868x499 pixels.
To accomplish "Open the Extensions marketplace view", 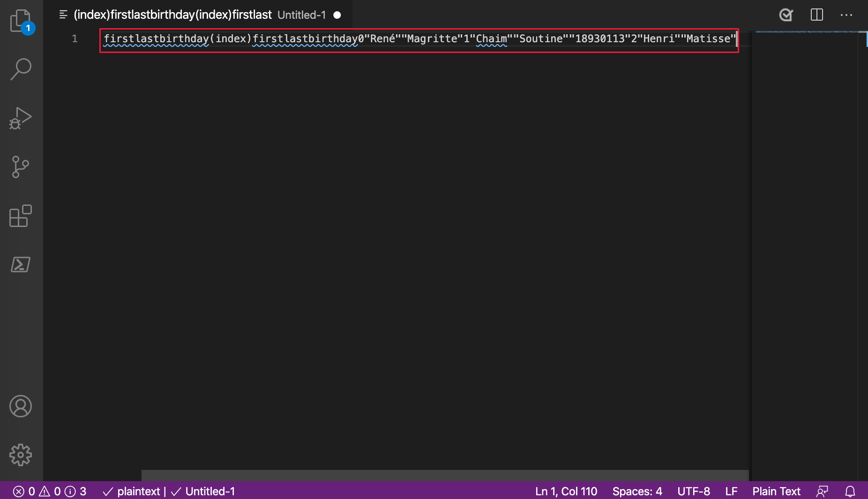I will pos(21,216).
